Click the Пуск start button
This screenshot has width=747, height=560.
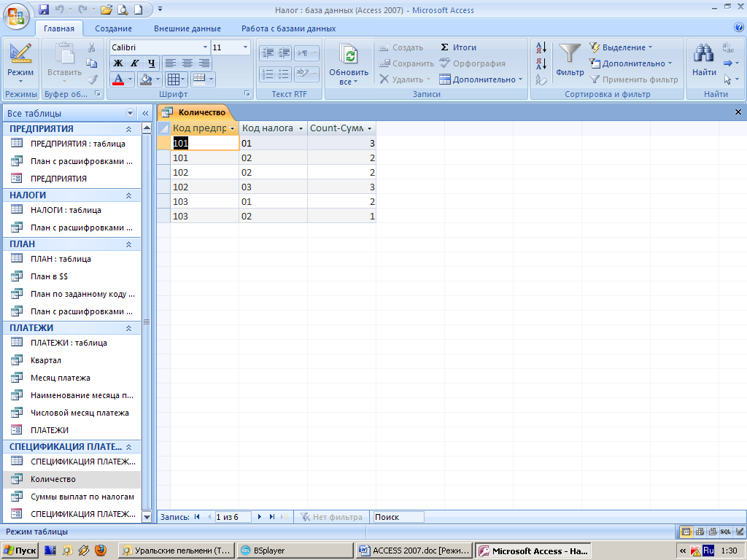pos(20,551)
